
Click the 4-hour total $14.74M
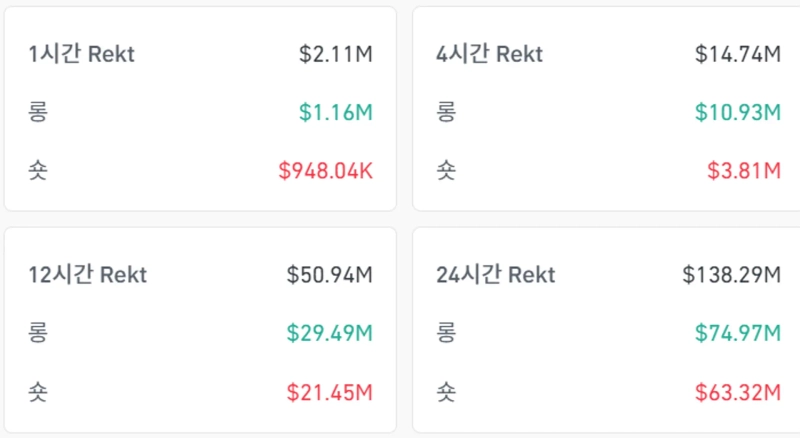pos(738,54)
